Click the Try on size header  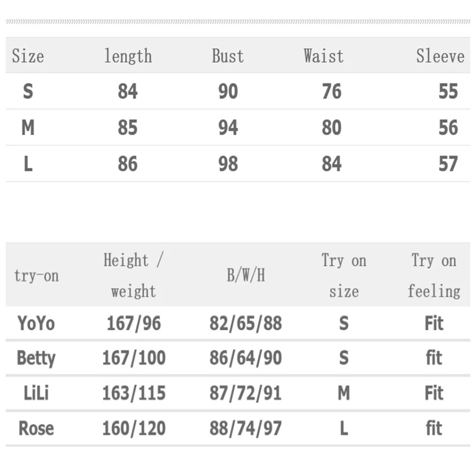coord(344,275)
